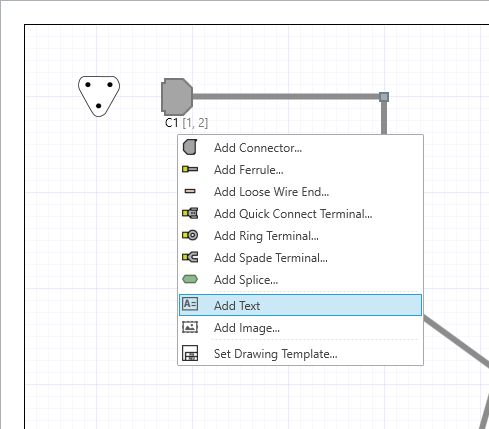Select the horizontal wire from C1
Viewport: 489px width, 429px height.
click(286, 97)
